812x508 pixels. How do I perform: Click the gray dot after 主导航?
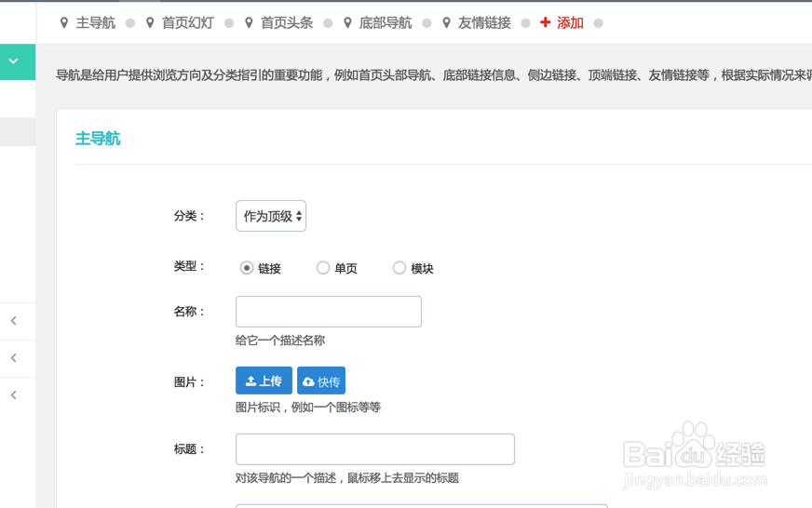[130, 23]
